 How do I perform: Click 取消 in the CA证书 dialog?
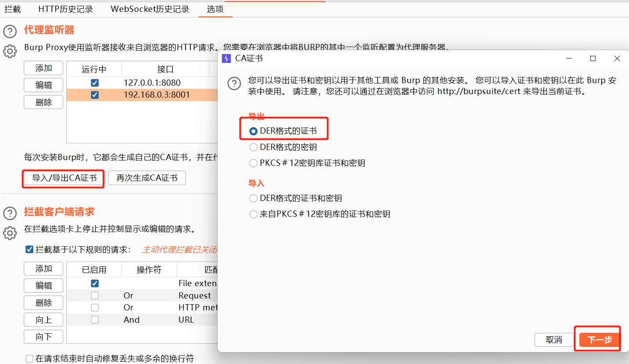[554, 340]
